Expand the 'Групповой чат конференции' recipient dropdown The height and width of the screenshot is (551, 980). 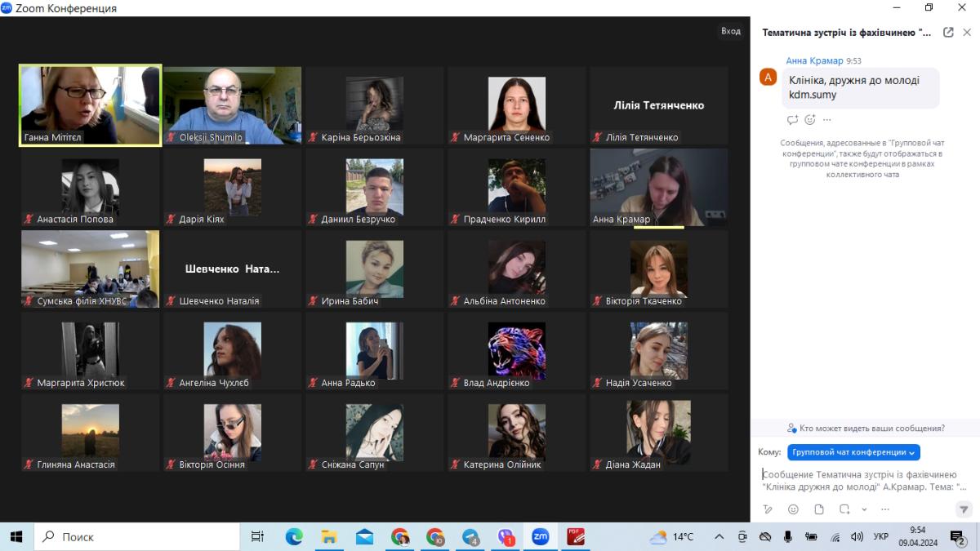(853, 452)
